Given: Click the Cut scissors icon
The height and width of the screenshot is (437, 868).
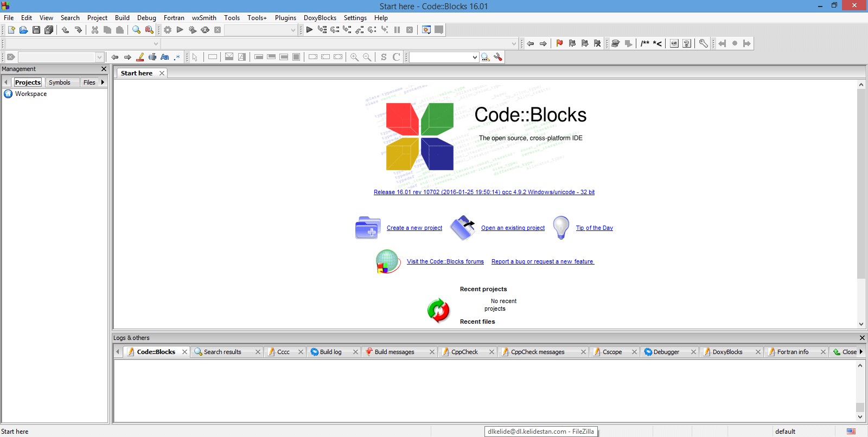Looking at the screenshot, I should 95,30.
